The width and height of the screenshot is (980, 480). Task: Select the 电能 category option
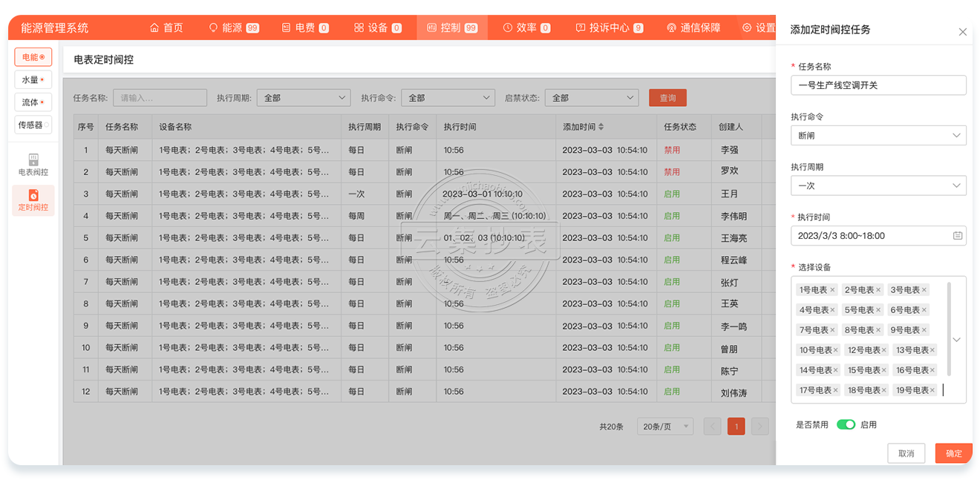[33, 57]
